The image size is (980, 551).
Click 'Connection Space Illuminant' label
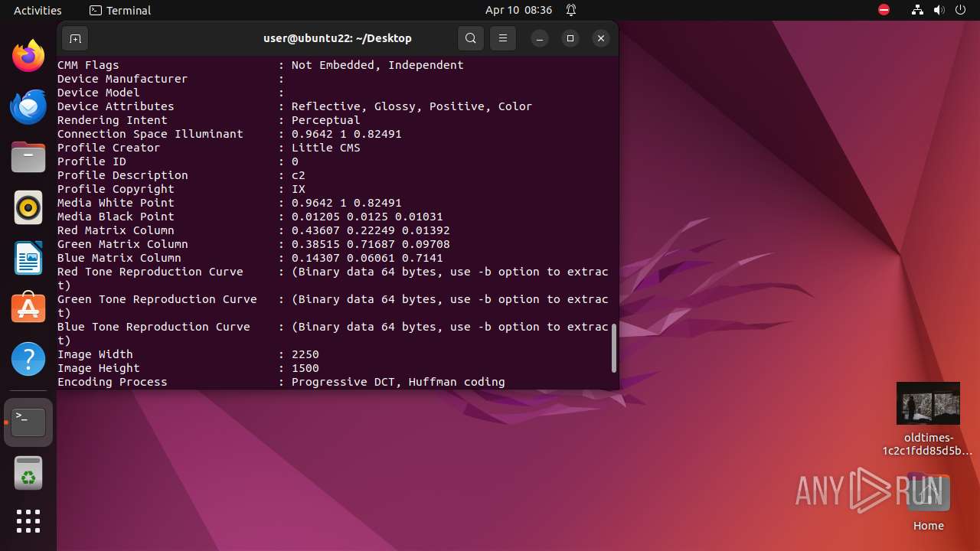coord(150,134)
